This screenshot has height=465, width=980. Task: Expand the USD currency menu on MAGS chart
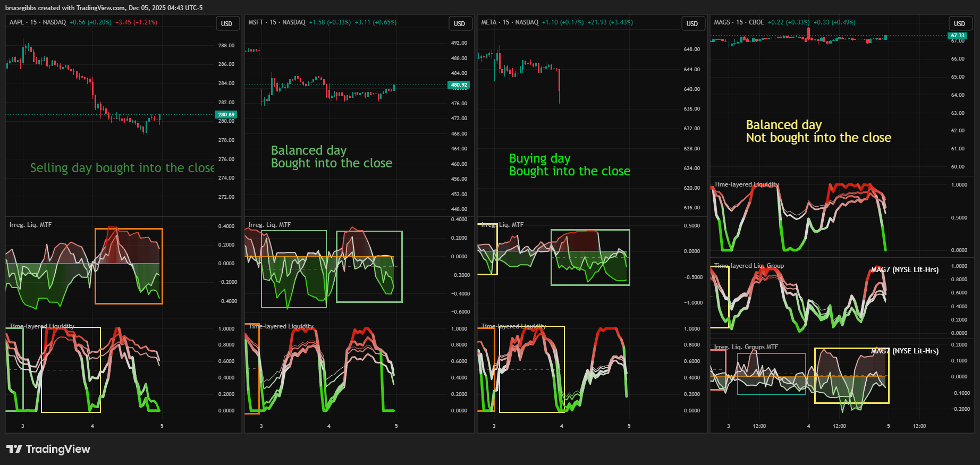click(x=959, y=23)
